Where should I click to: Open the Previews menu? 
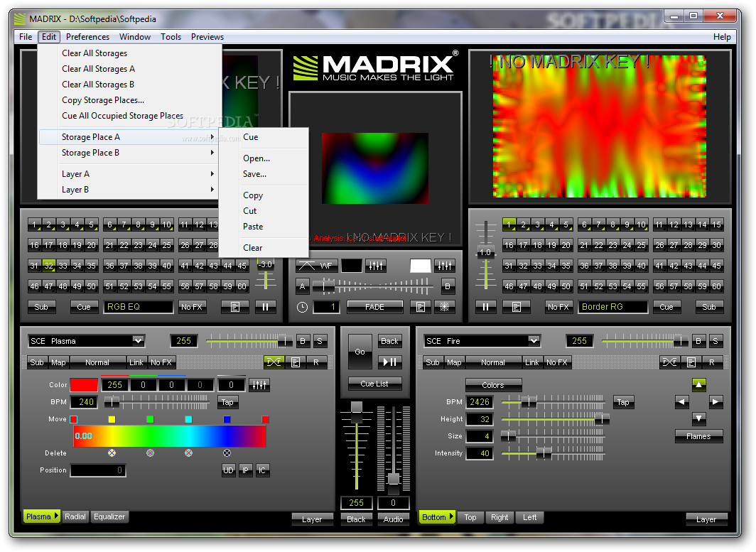[x=207, y=37]
